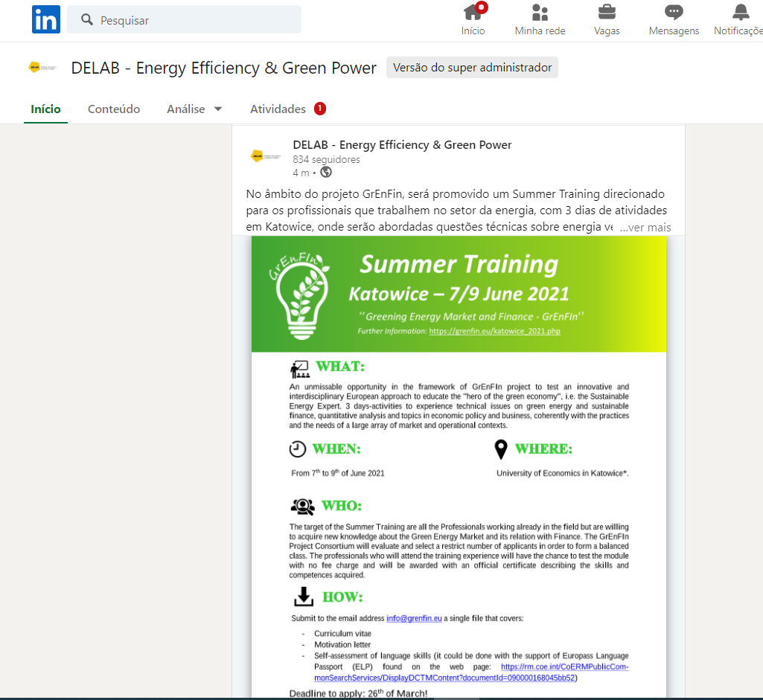This screenshot has width=763, height=700.
Task: Select the Início page tab
Action: pos(45,109)
